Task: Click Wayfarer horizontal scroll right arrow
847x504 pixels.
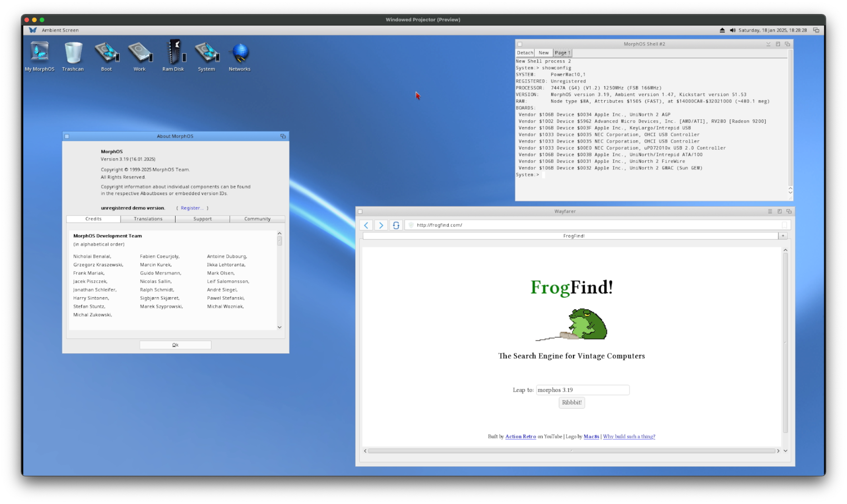Action: click(778, 451)
